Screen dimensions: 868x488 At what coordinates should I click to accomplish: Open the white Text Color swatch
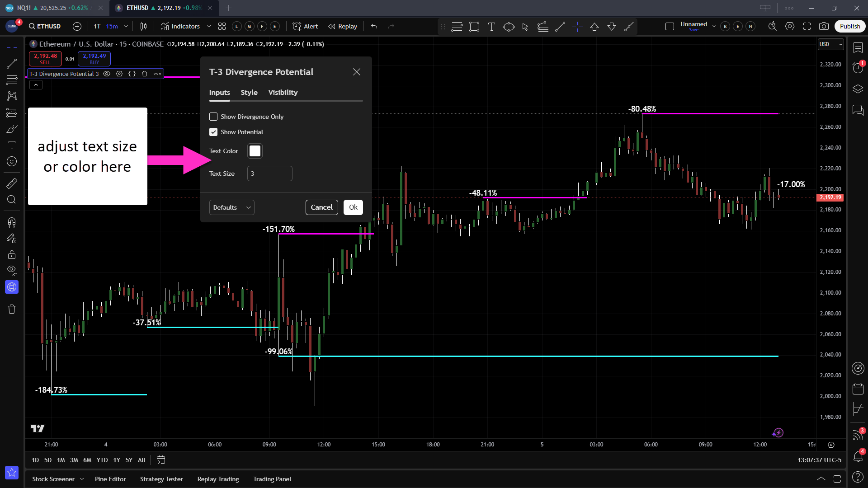[x=255, y=151]
